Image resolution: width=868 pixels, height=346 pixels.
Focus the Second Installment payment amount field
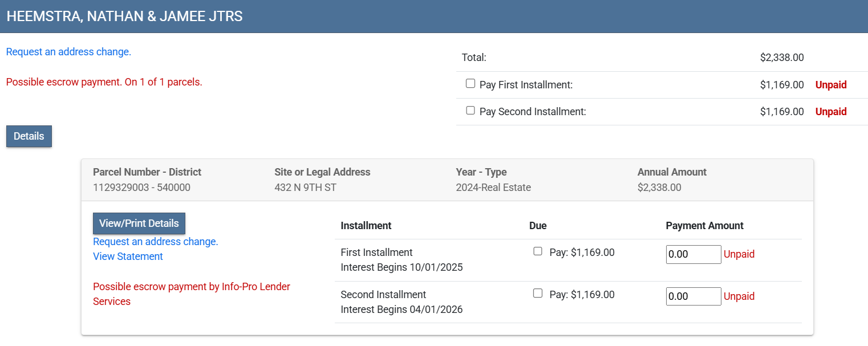pyautogui.click(x=693, y=296)
